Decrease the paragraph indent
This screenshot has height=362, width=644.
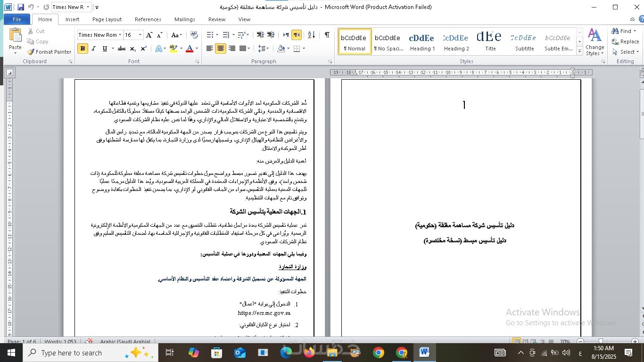260,35
